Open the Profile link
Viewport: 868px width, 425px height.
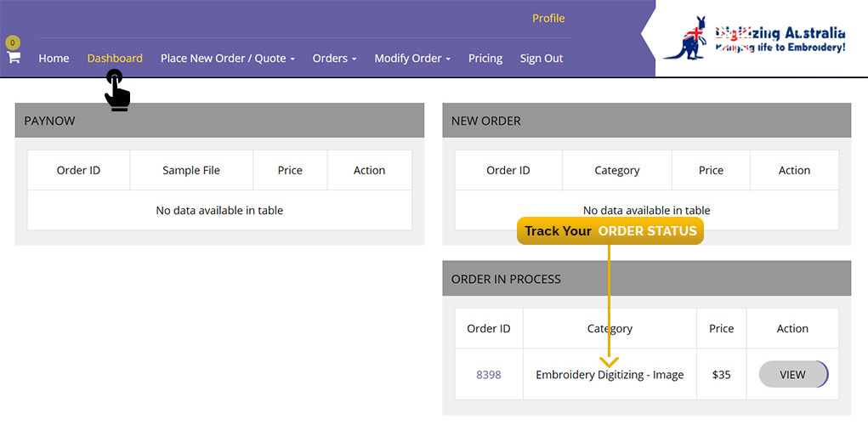point(548,19)
